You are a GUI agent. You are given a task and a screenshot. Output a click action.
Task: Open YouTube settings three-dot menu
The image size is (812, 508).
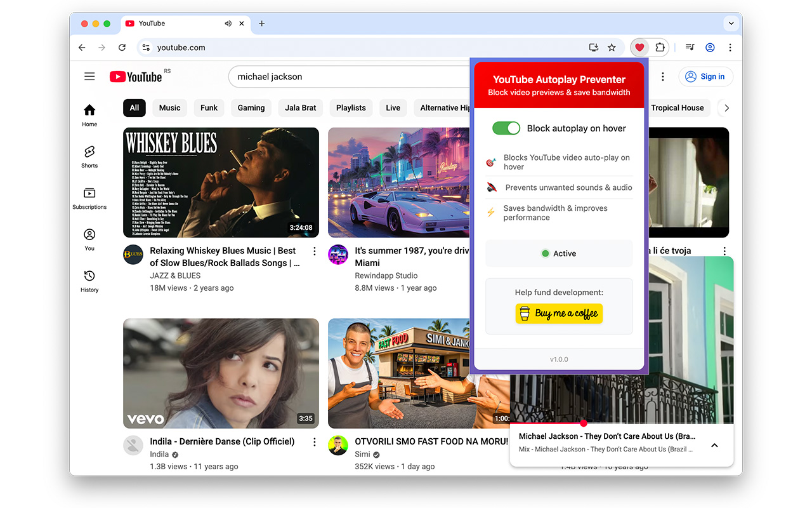tap(663, 77)
